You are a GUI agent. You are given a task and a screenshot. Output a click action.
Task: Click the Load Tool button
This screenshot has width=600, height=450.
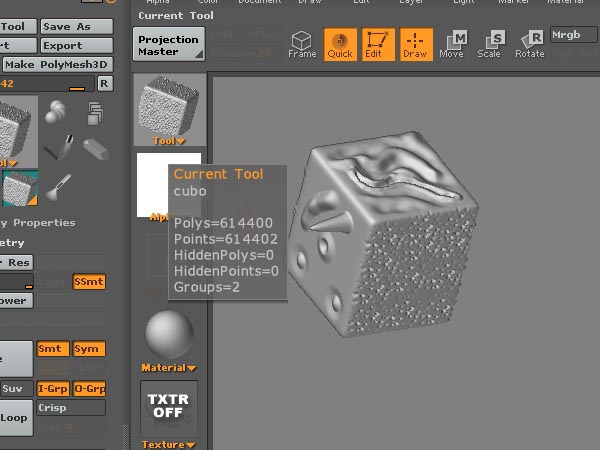(18, 26)
